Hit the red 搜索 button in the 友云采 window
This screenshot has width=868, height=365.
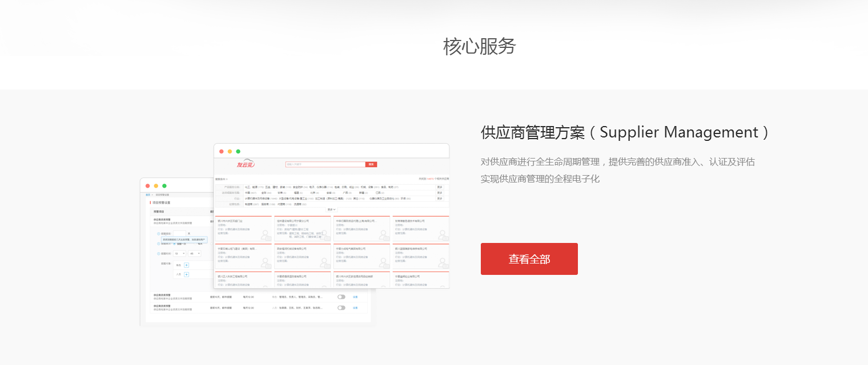[x=371, y=164]
